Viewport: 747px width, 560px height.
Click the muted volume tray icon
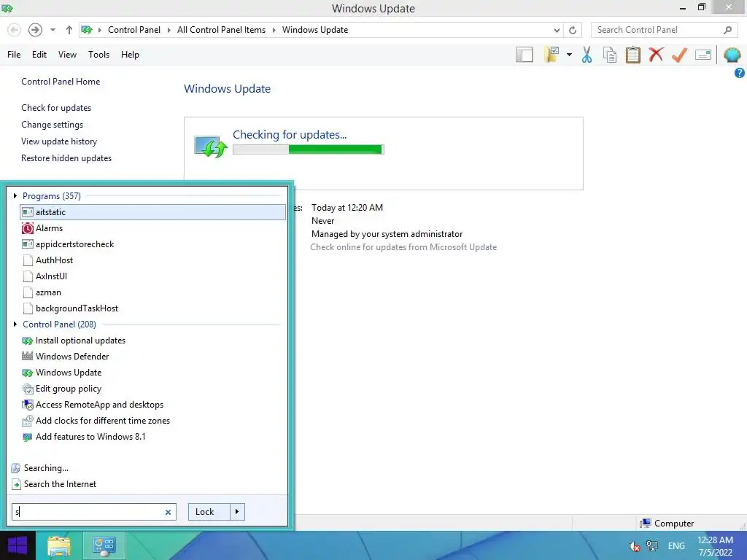click(x=634, y=546)
